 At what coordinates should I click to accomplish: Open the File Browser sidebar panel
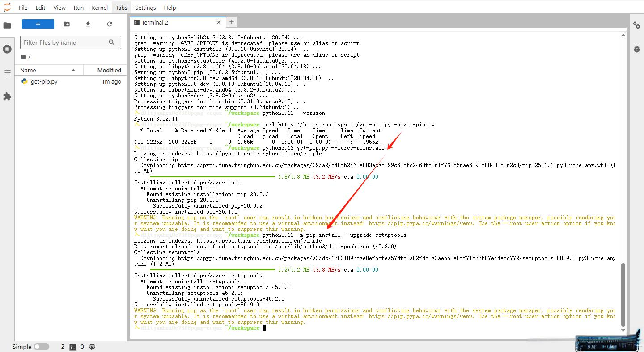point(7,25)
